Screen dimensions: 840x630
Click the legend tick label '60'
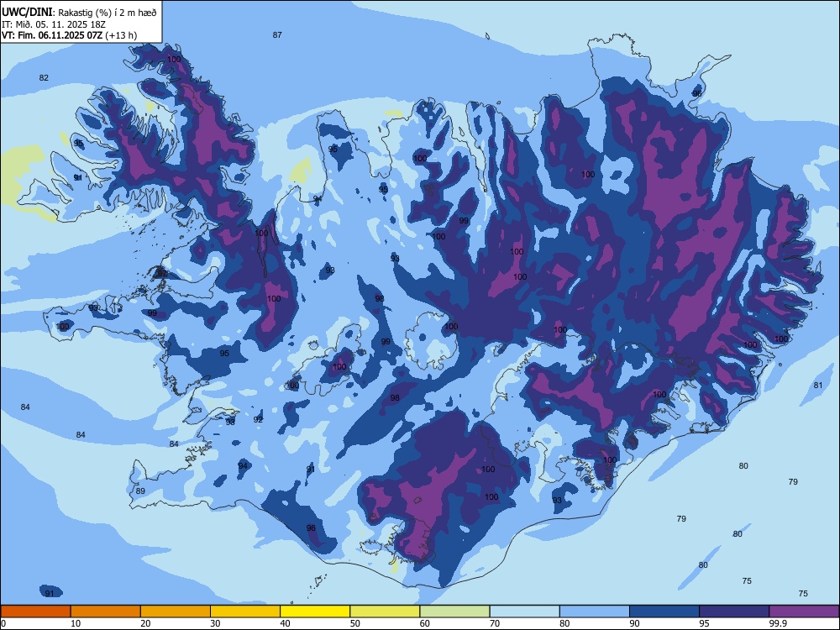pyautogui.click(x=425, y=623)
